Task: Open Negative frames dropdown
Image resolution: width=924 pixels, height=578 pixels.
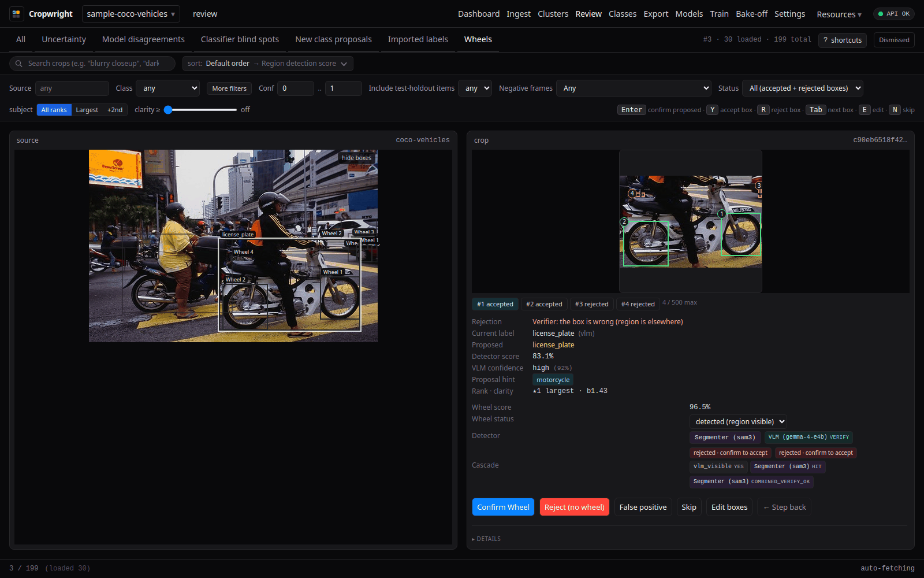Action: [634, 88]
